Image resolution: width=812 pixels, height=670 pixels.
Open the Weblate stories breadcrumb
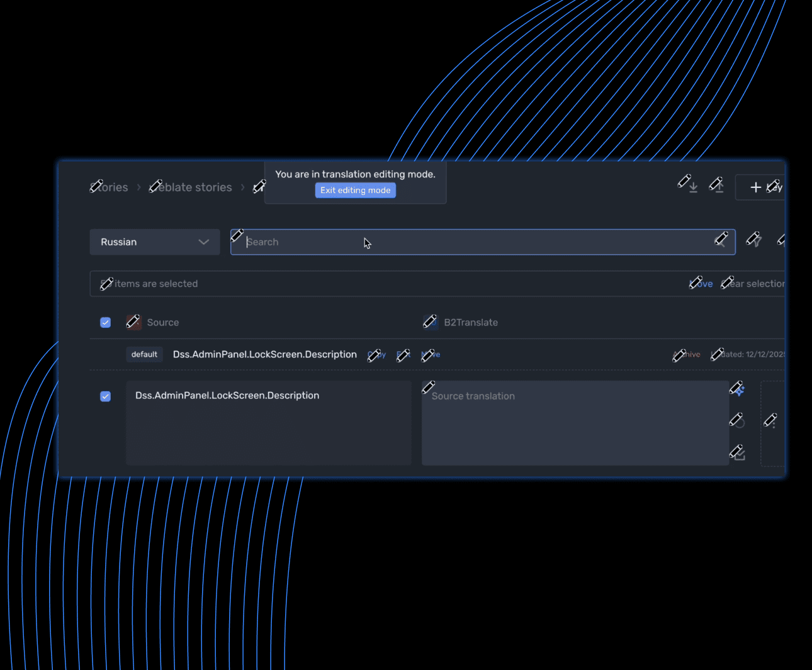coord(191,187)
